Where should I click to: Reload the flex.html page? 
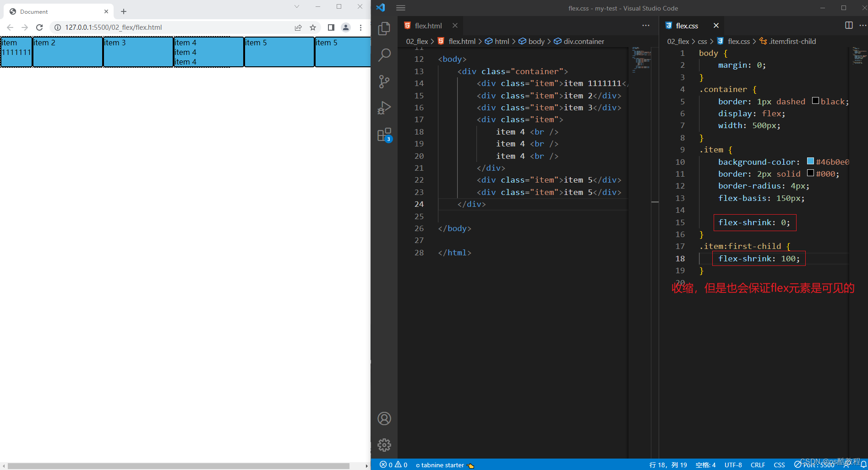pyautogui.click(x=39, y=27)
